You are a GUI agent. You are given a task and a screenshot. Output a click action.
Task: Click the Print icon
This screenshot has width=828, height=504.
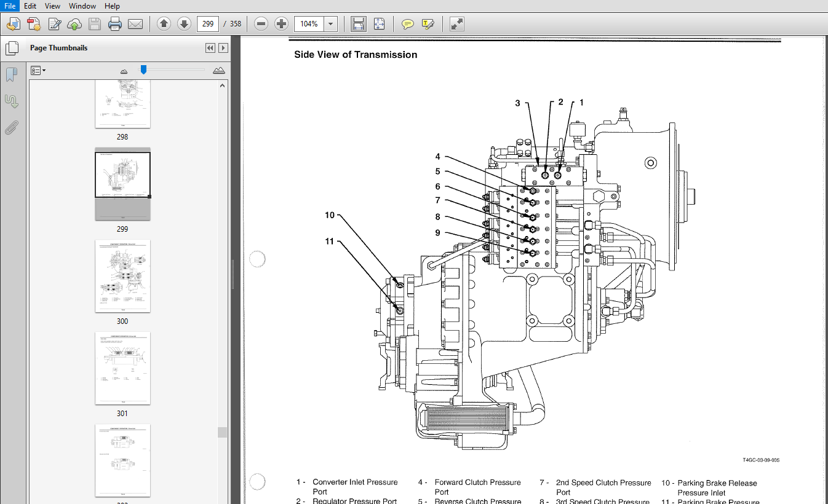tap(115, 24)
